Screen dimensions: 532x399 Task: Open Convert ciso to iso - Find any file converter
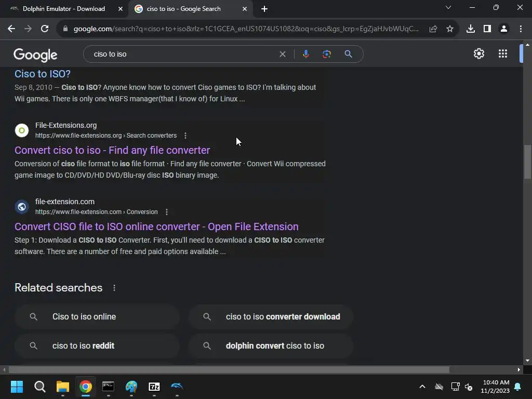(112, 150)
